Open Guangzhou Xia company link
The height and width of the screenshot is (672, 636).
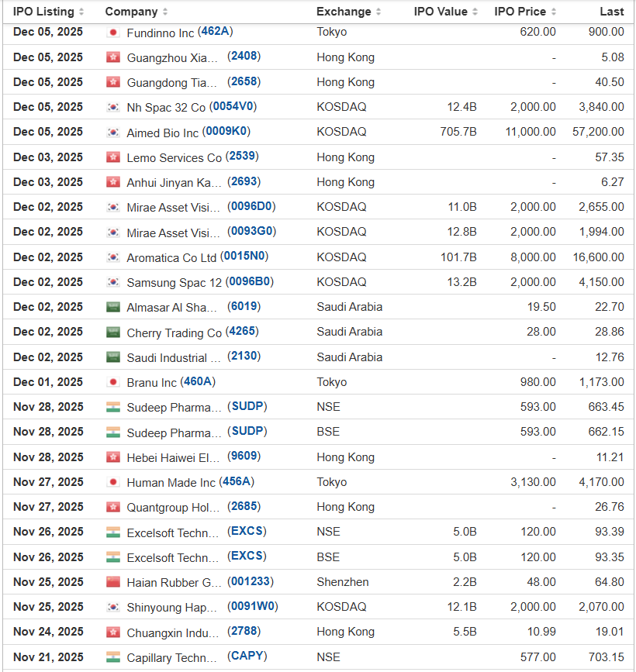click(172, 58)
